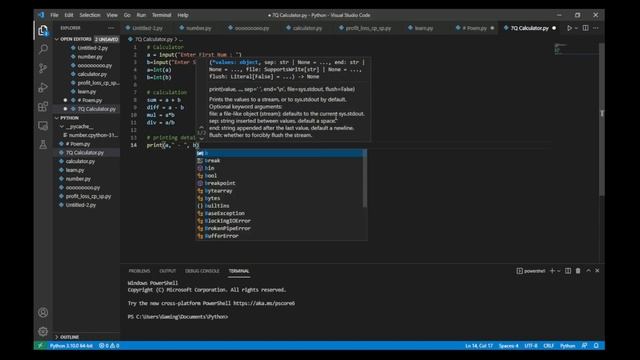Click the feedback icon in status bar
The height and width of the screenshot is (360, 640).
point(584,346)
